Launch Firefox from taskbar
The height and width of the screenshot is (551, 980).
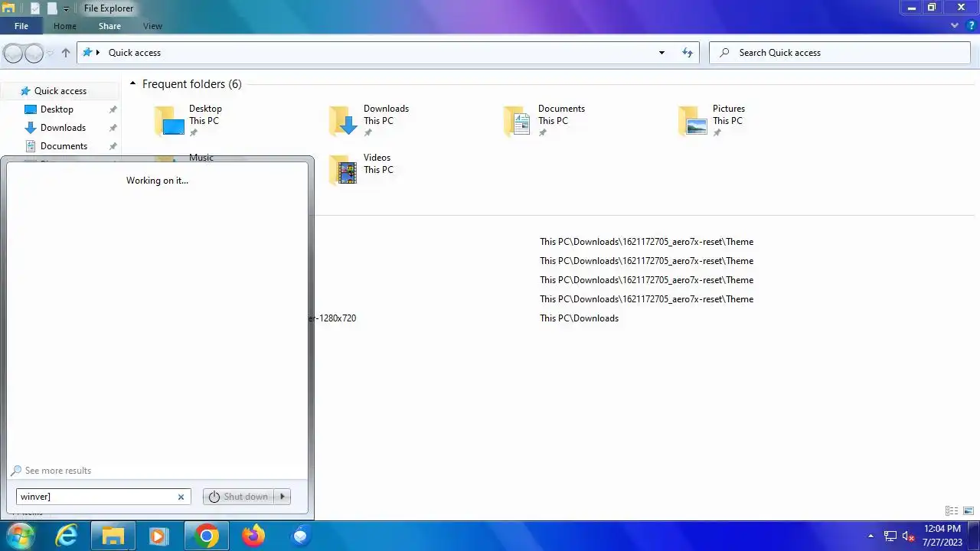click(x=253, y=536)
